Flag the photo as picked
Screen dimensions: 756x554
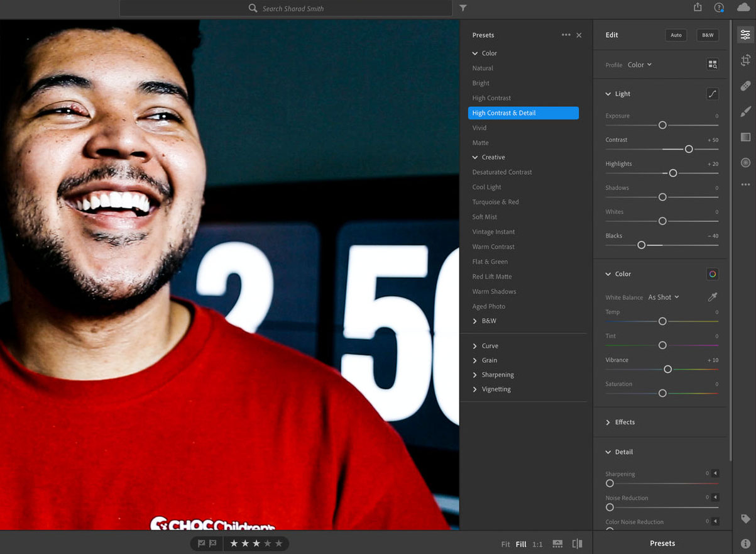pos(202,543)
